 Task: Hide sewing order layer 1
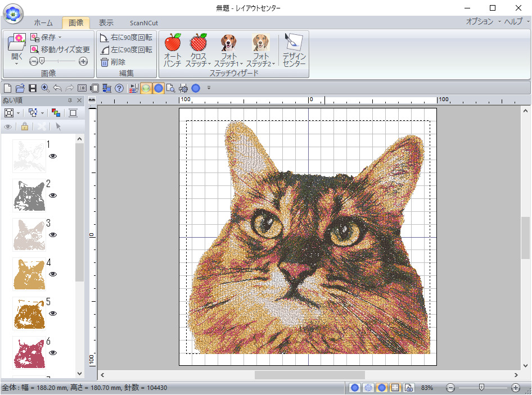[53, 156]
